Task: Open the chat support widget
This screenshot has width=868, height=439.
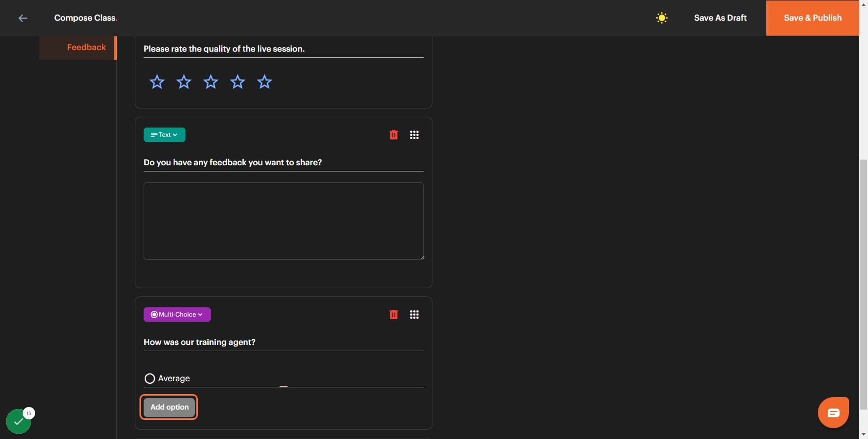Action: [x=833, y=413]
